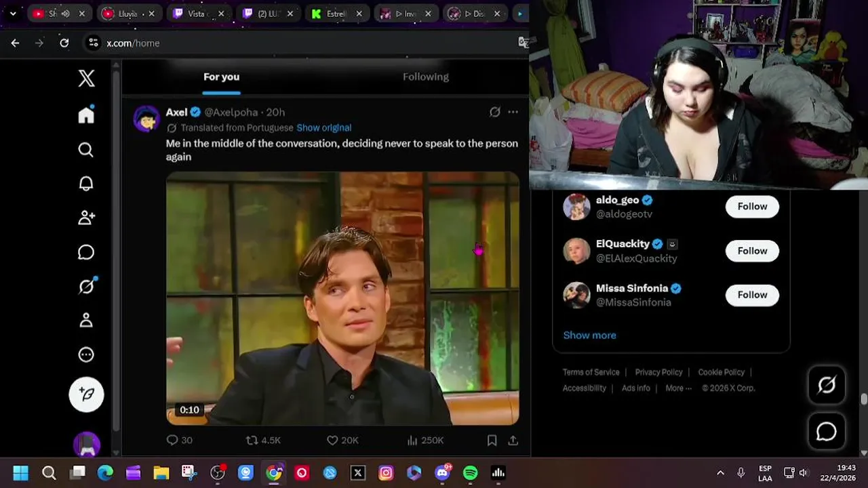
Task: Click the account avatar at sidebar bottom
Action: coord(86,445)
